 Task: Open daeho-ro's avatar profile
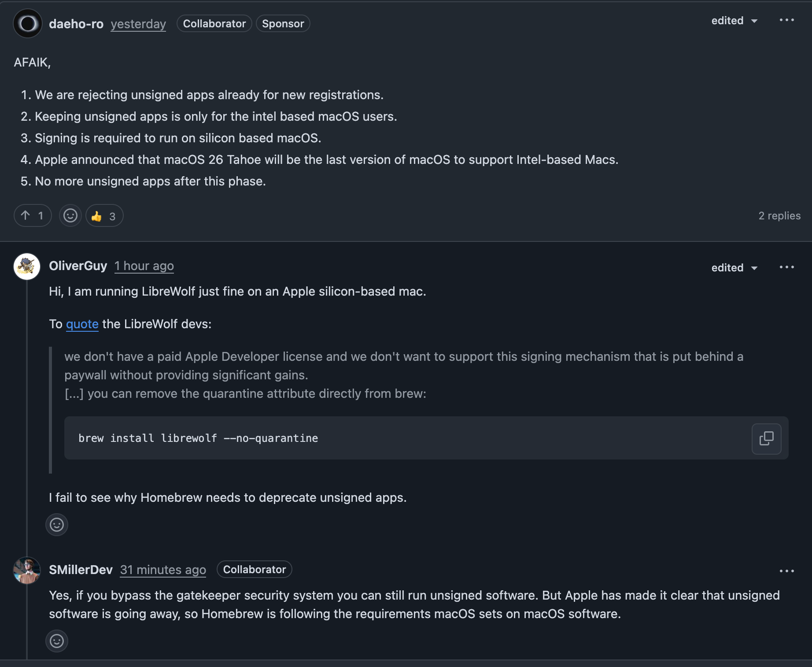[28, 23]
